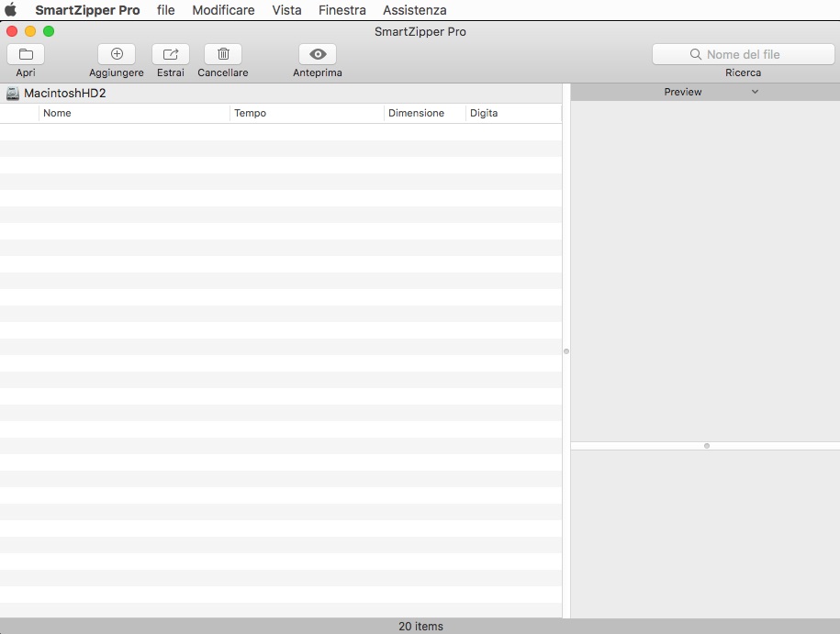Image resolution: width=840 pixels, height=634 pixels.
Task: Grab the horizontal split handle in preview pane
Action: 707,446
